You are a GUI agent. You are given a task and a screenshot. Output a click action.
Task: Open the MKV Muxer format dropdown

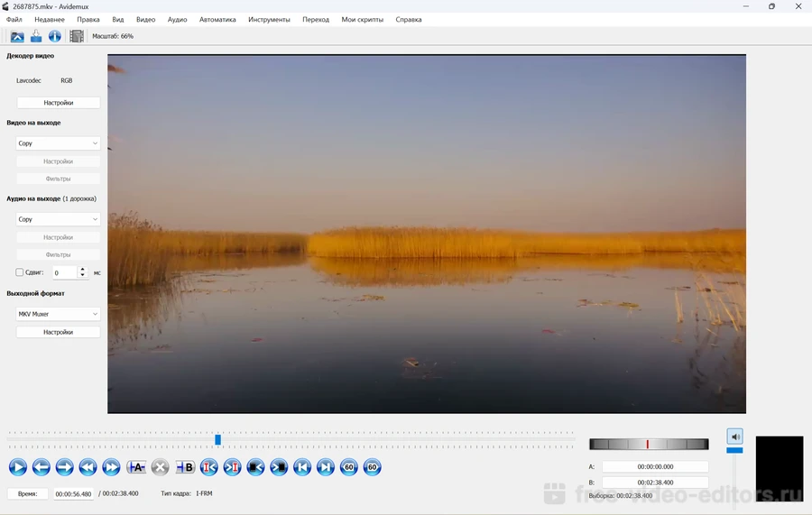point(58,314)
